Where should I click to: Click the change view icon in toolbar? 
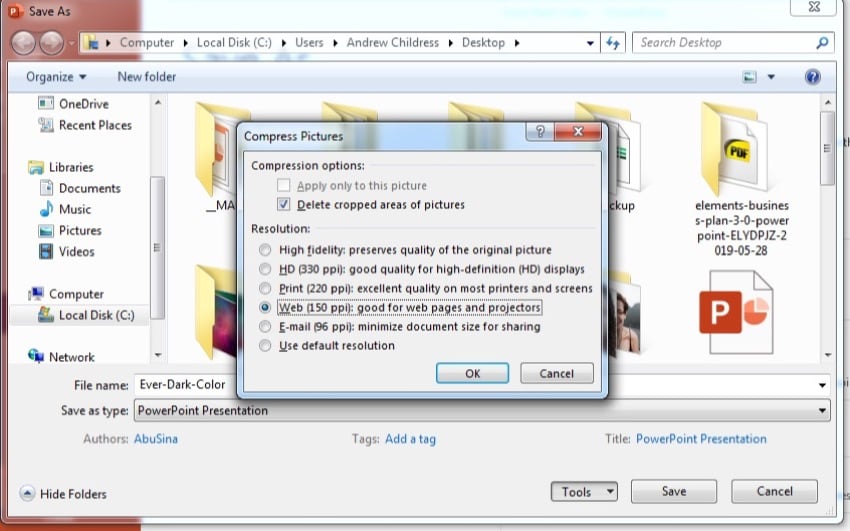point(750,77)
